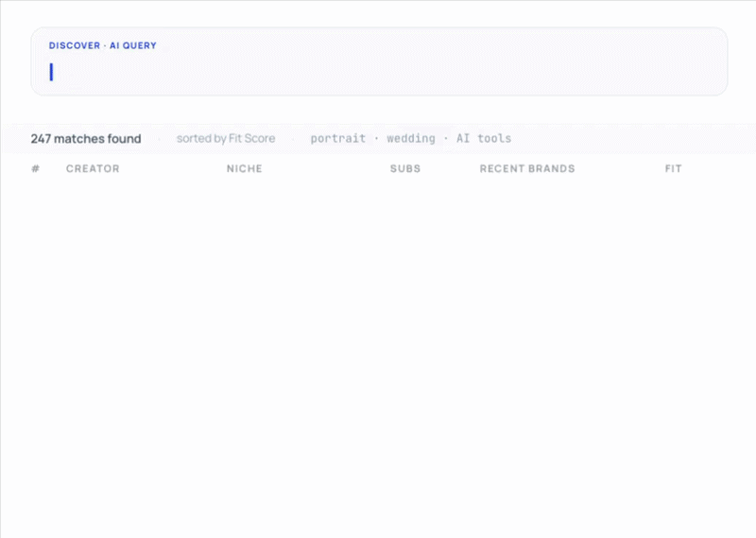Image resolution: width=756 pixels, height=538 pixels.
Task: Sort by the RECENT BRANDS column header
Action: 527,168
